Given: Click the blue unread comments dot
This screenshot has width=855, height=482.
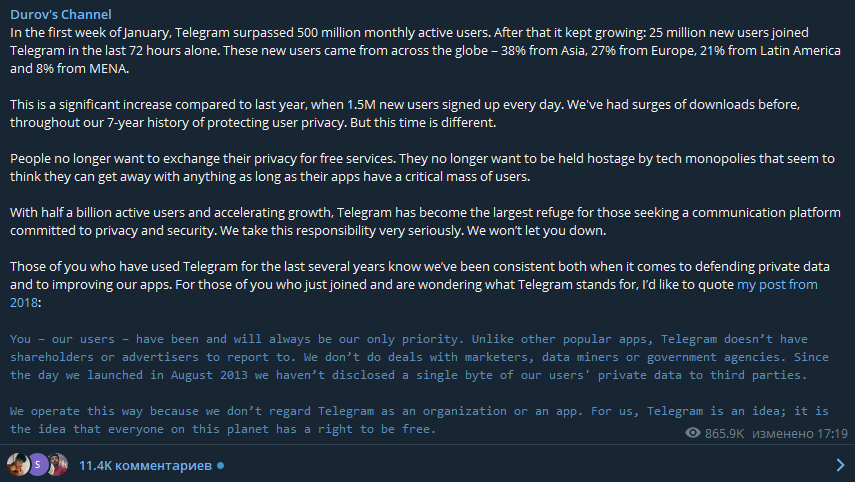Looking at the screenshot, I should point(220,465).
